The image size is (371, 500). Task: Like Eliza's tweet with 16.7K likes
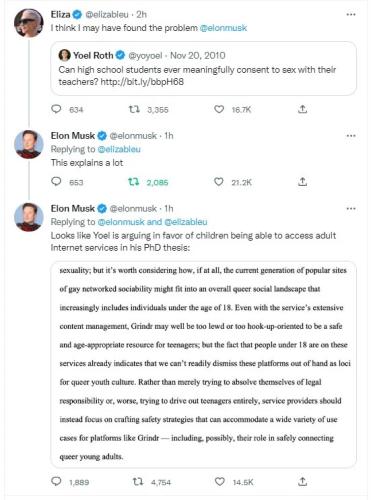pos(219,109)
